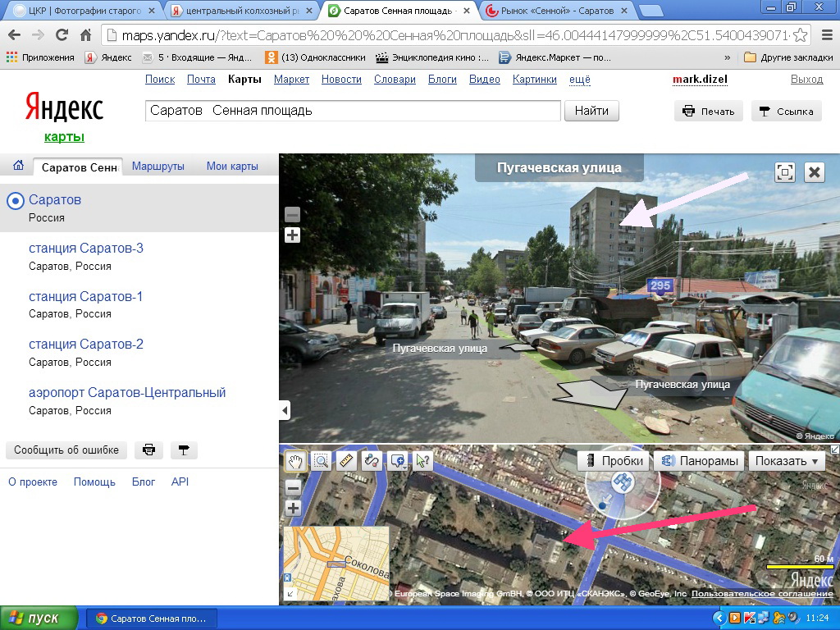Click the Выход logout link
Viewport: 840px width, 630px height.
(x=807, y=80)
